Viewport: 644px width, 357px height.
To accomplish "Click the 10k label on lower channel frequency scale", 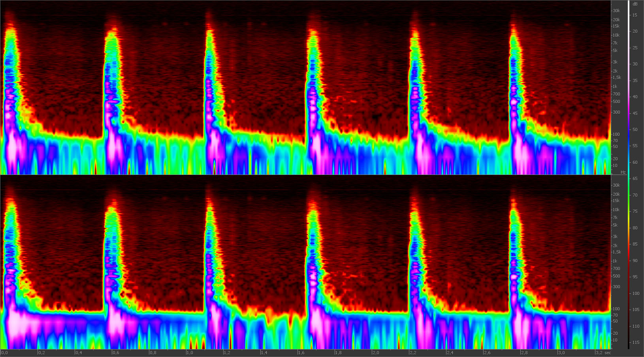I will (616, 210).
